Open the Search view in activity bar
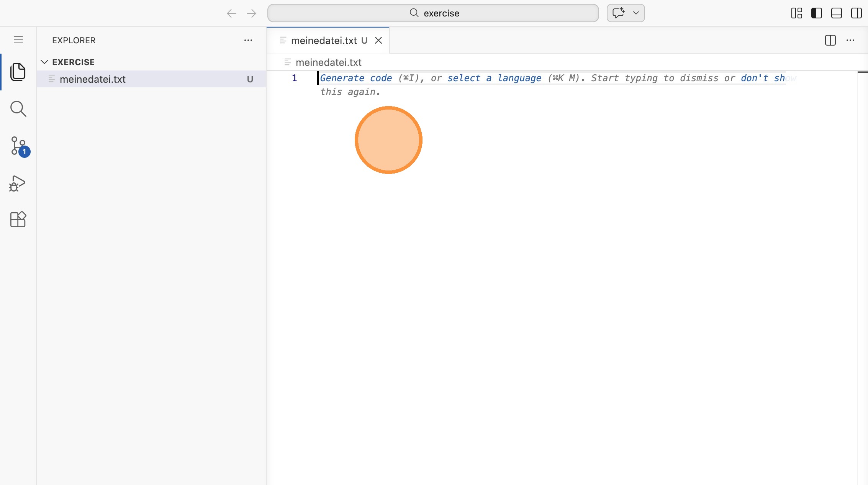Image resolution: width=868 pixels, height=485 pixels. (x=18, y=109)
